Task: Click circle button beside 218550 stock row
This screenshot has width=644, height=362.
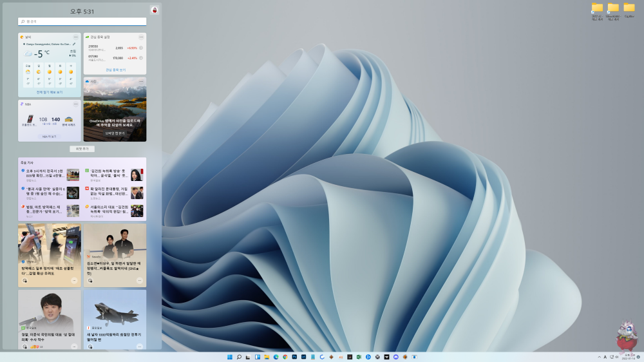Action: (x=141, y=48)
